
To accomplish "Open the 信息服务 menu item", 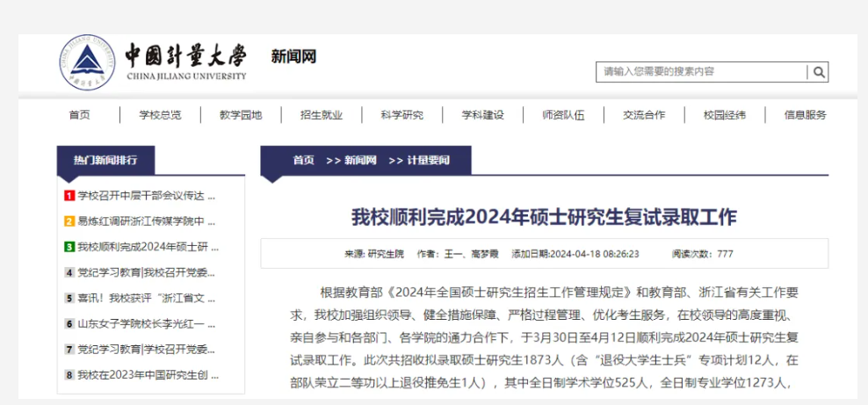I will [805, 115].
